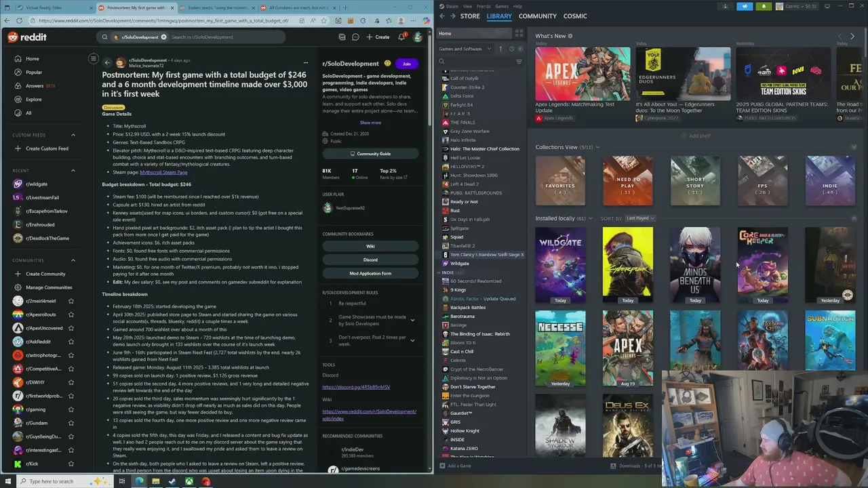Favorite r/DiWHY with its star

(x=71, y=382)
